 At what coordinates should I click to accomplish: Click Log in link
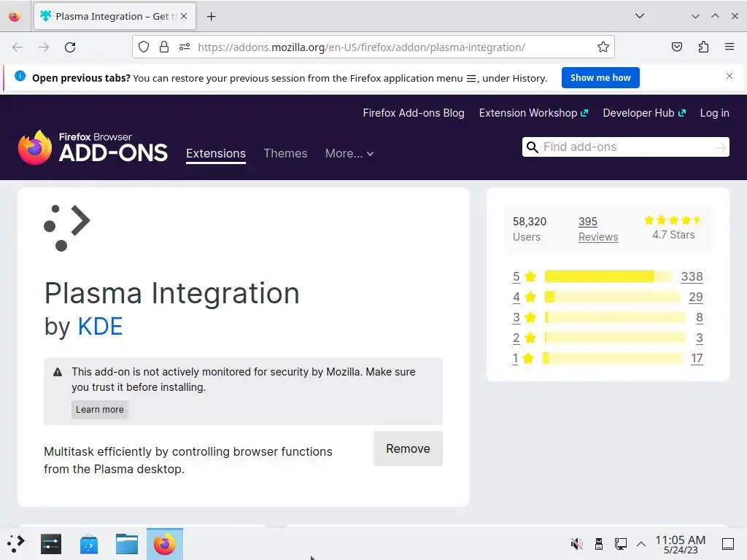714,113
